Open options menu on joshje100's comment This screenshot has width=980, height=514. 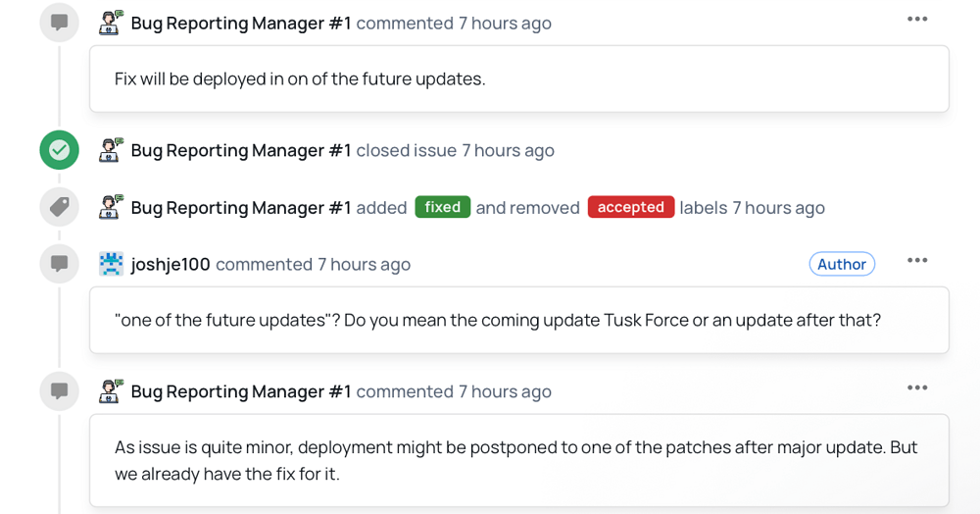pyautogui.click(x=917, y=261)
